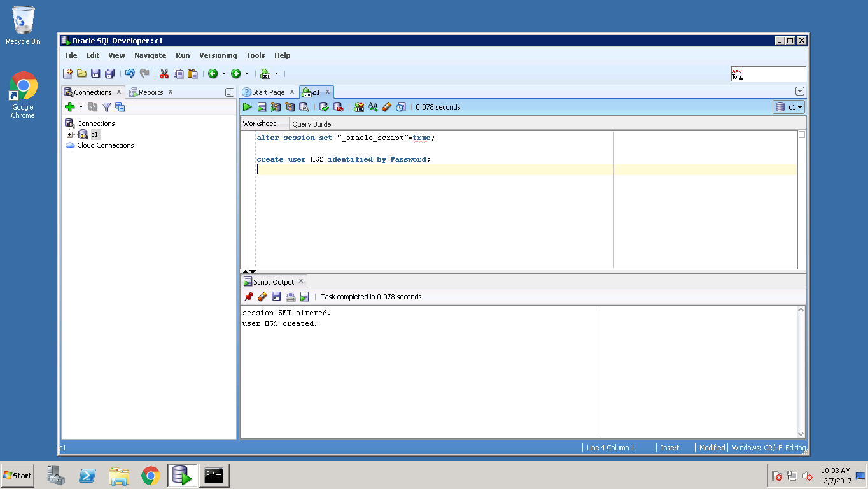This screenshot has width=868, height=489.
Task: Cut the selected text with scissors icon
Action: [x=164, y=73]
